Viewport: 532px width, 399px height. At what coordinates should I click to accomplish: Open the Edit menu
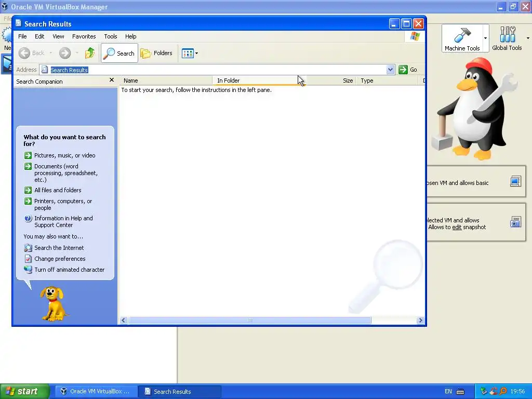(39, 36)
